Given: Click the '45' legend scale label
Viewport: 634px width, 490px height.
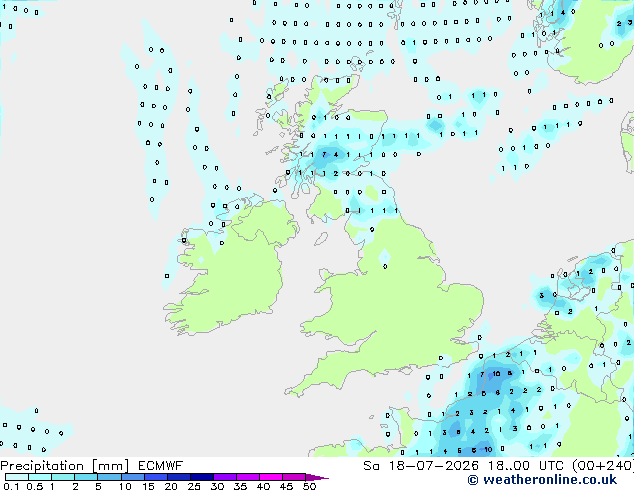Looking at the screenshot, I should click(286, 486).
